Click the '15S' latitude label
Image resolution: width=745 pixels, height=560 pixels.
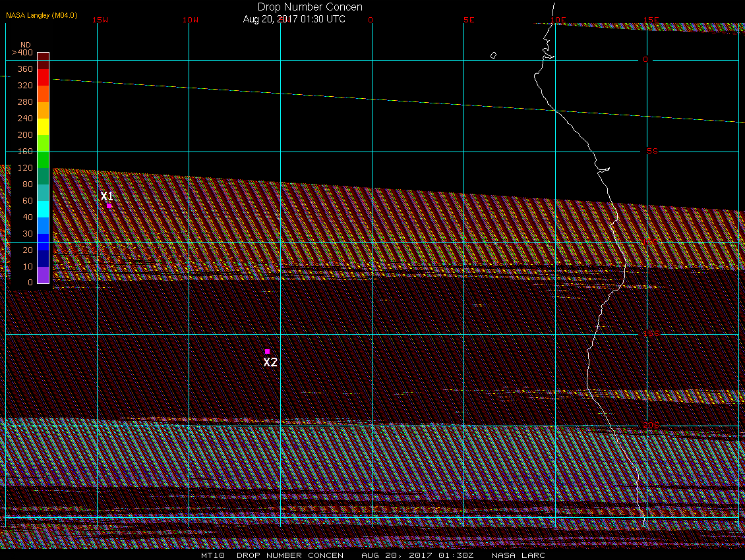pos(651,333)
